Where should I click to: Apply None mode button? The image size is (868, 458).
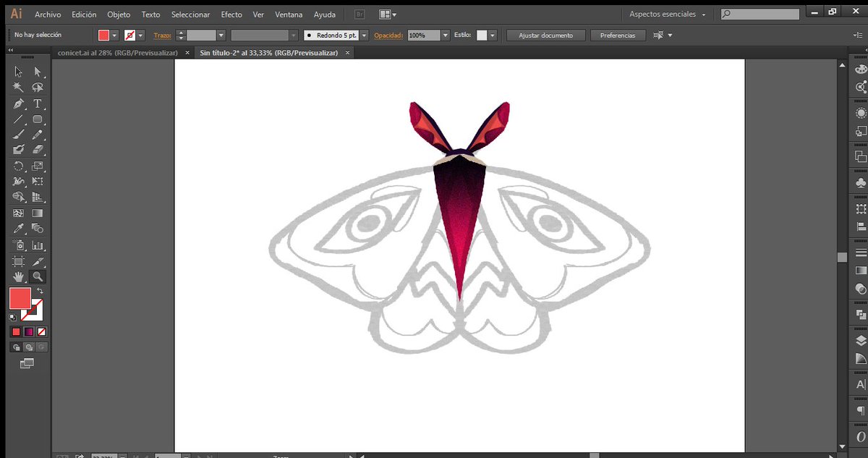(41, 331)
